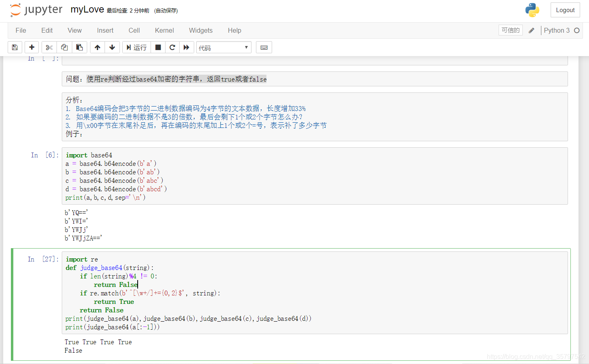Open the Kernel menu
The width and height of the screenshot is (589, 364).
click(164, 30)
